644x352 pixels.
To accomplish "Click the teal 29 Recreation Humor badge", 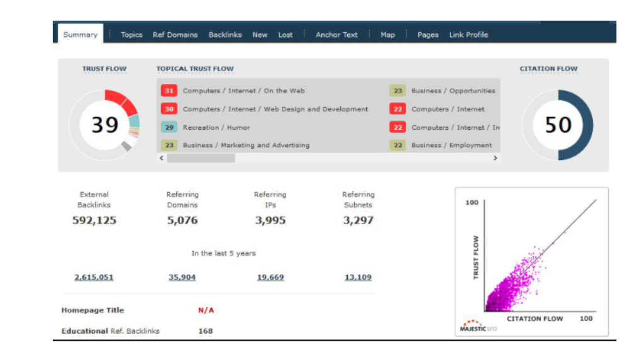I will point(169,127).
